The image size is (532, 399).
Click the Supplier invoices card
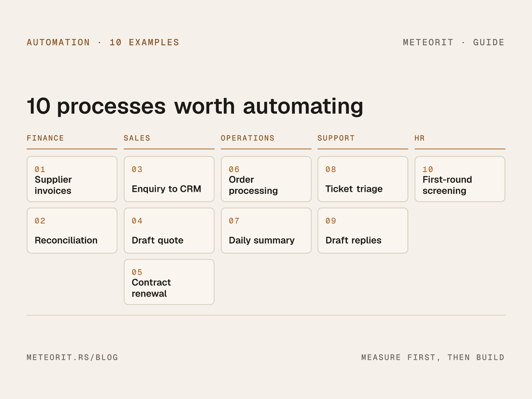(72, 179)
